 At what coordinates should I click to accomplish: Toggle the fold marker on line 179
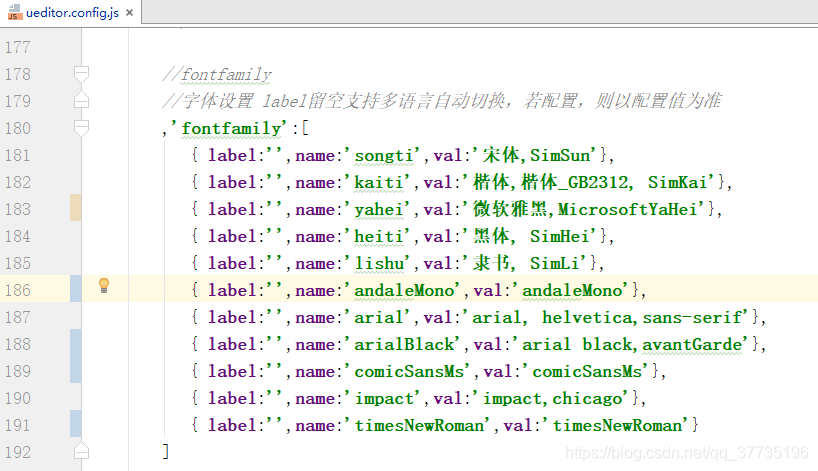point(81,101)
